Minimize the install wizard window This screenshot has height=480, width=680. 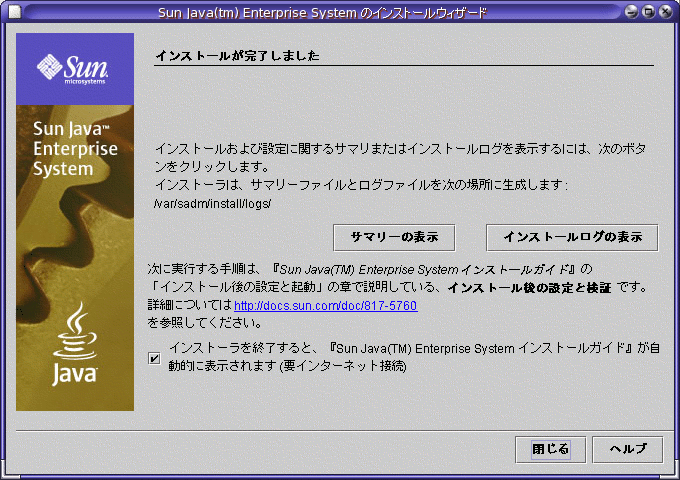631,12
